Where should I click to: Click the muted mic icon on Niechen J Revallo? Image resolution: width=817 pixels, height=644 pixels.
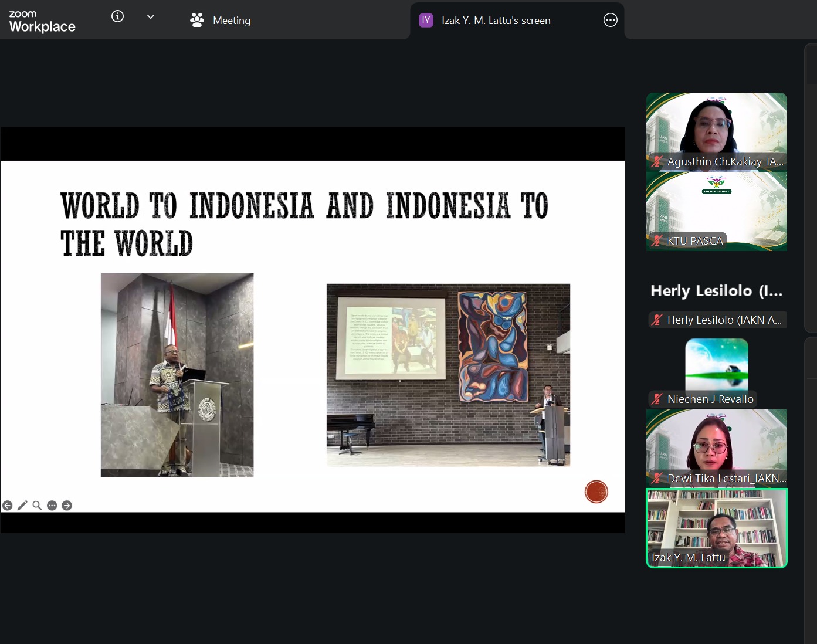[x=657, y=399]
